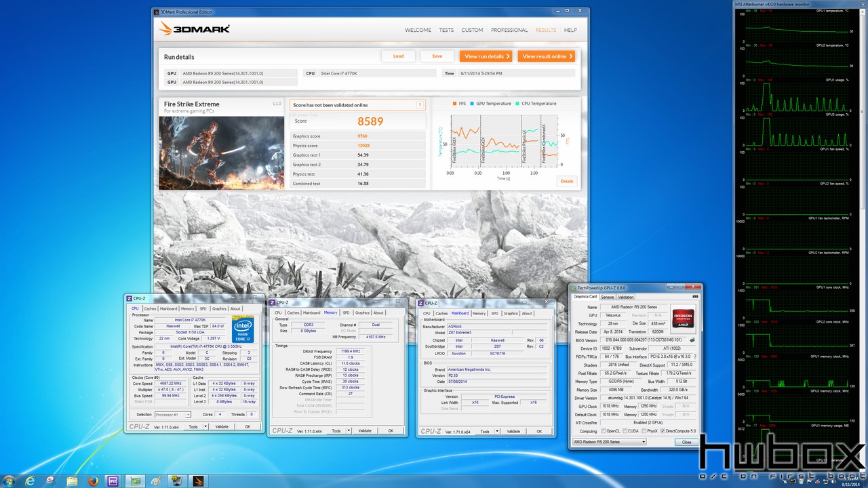Switch to Validation tab in GPU-Z
The width and height of the screenshot is (868, 488).
tap(626, 297)
